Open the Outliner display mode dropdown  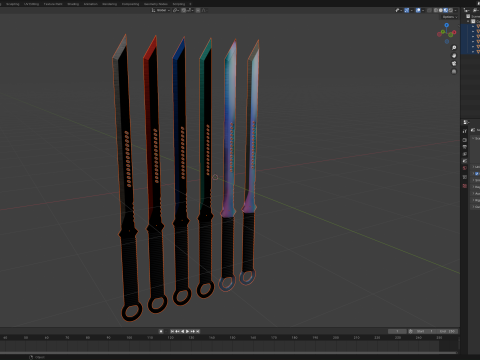476,10
